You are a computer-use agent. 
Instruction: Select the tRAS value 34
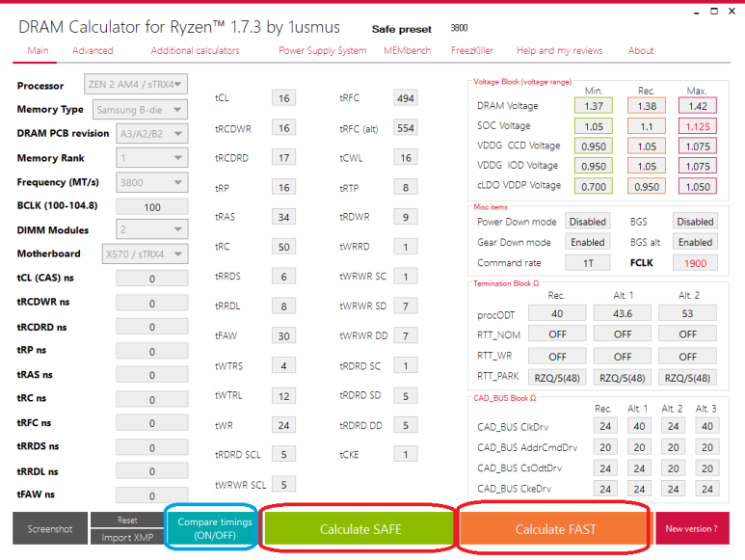click(283, 217)
